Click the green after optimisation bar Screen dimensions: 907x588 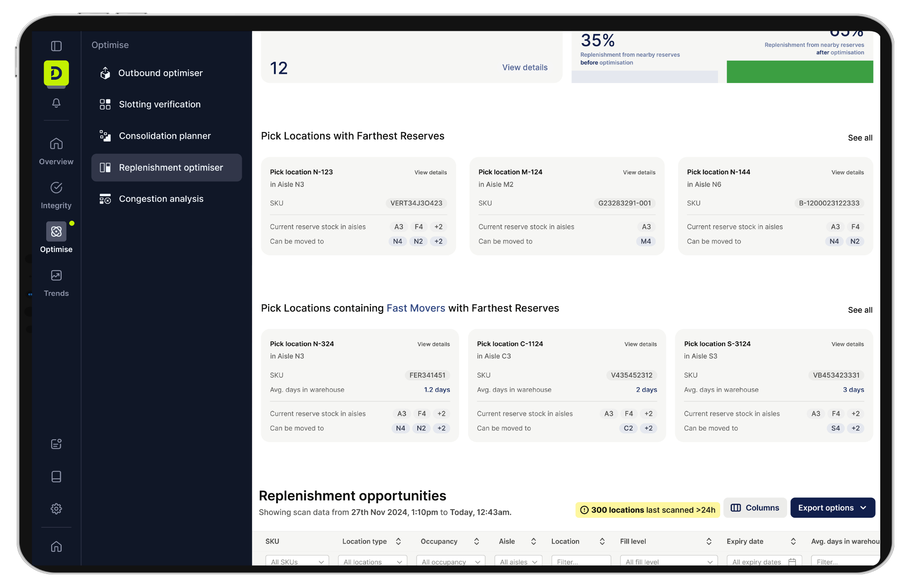click(800, 72)
